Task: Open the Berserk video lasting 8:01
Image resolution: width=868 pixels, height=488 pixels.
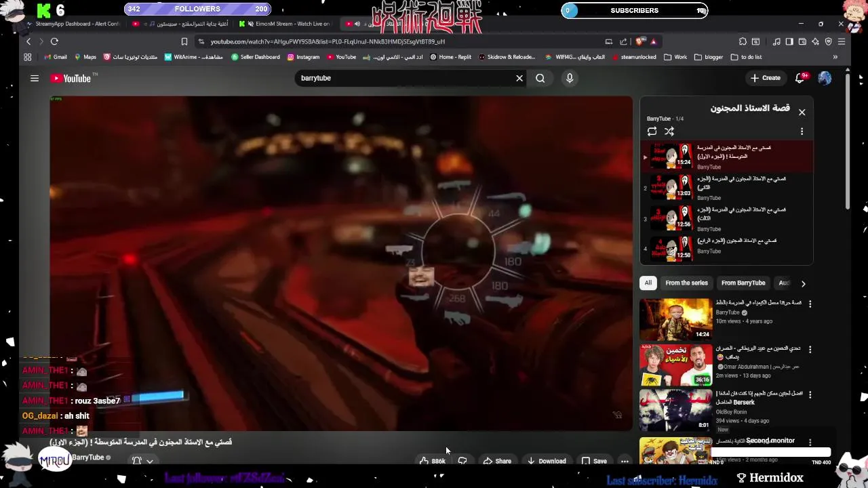Action: [675, 409]
